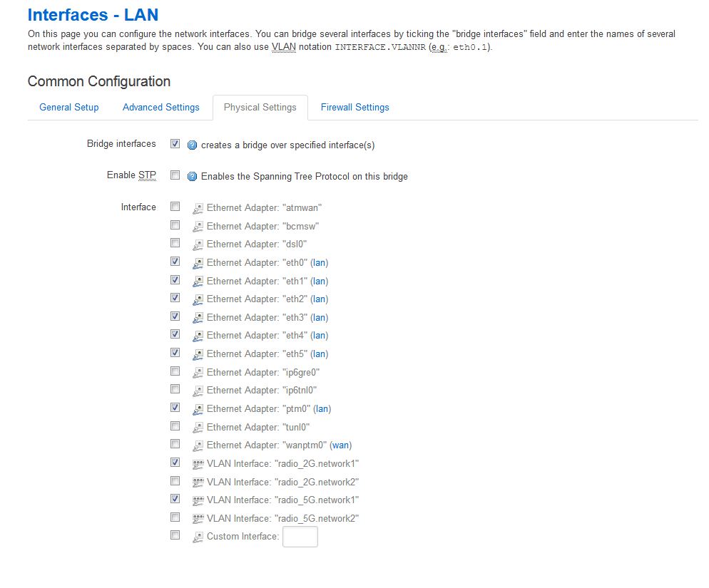Uncheck the ptm0 interface checkbox
This screenshot has height=588, width=709.
pyautogui.click(x=175, y=407)
